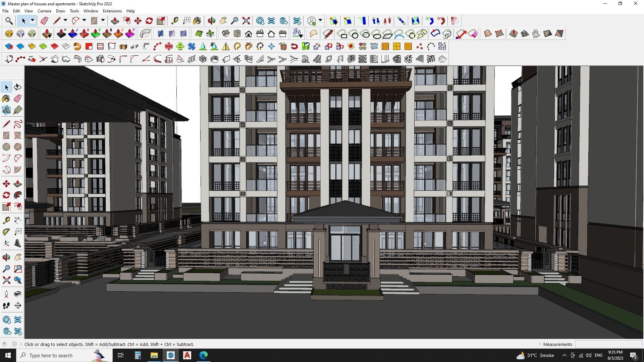The image size is (644, 362).
Task: Select the Zoom Window tool
Action: (x=18, y=269)
